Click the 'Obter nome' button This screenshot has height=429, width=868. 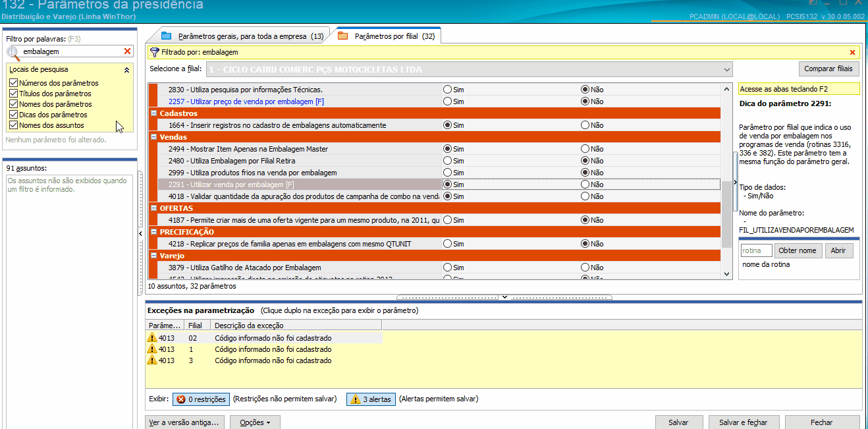click(798, 250)
